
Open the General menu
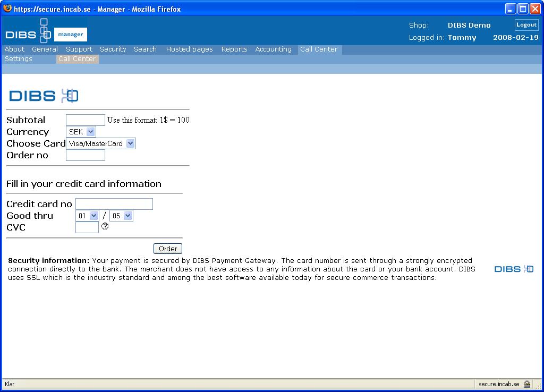click(45, 49)
